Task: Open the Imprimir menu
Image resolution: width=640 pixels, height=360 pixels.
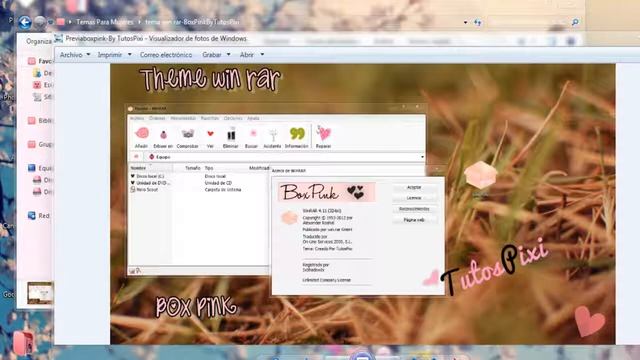Action: pos(114,55)
